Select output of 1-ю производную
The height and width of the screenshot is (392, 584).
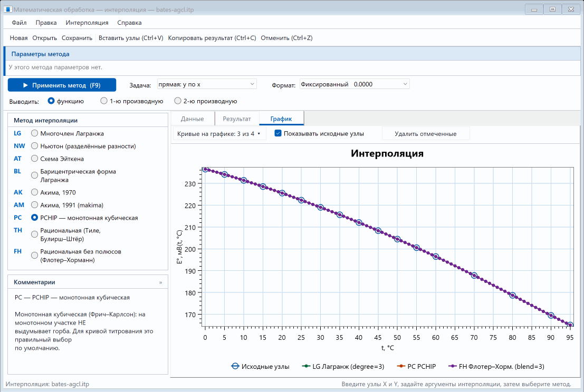tap(104, 101)
